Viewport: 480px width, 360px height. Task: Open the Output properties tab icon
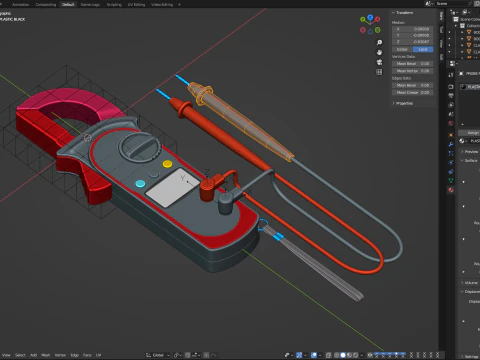451,96
